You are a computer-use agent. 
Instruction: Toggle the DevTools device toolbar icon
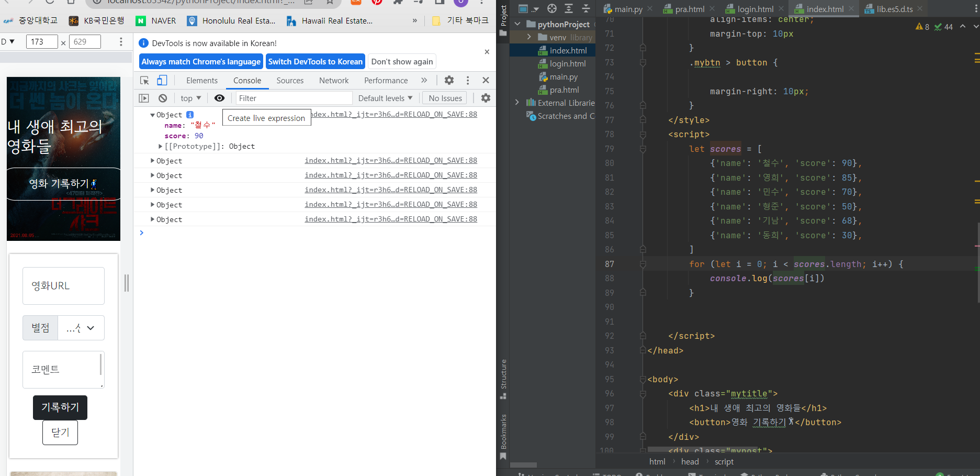pyautogui.click(x=162, y=80)
